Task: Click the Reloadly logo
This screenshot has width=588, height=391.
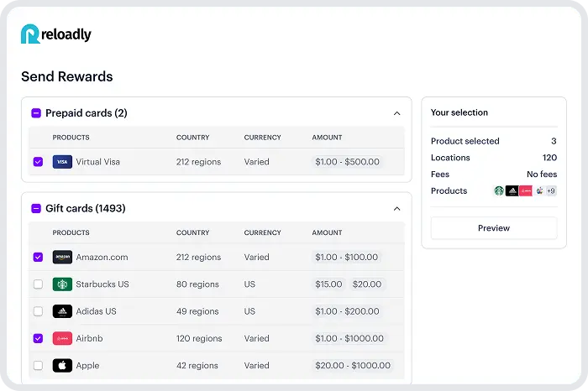Action: click(55, 34)
